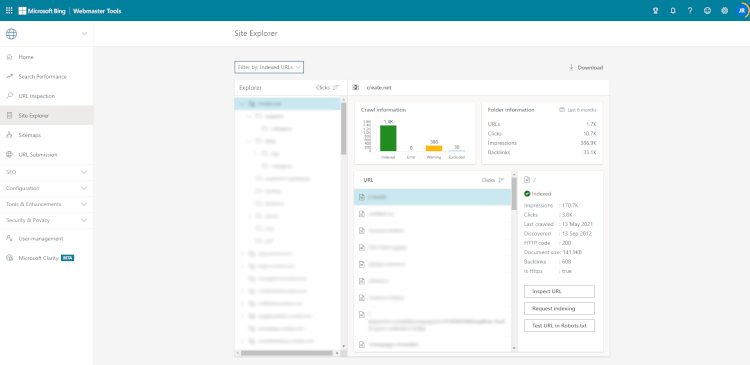Click the orange Warning bar in chart

(x=434, y=148)
